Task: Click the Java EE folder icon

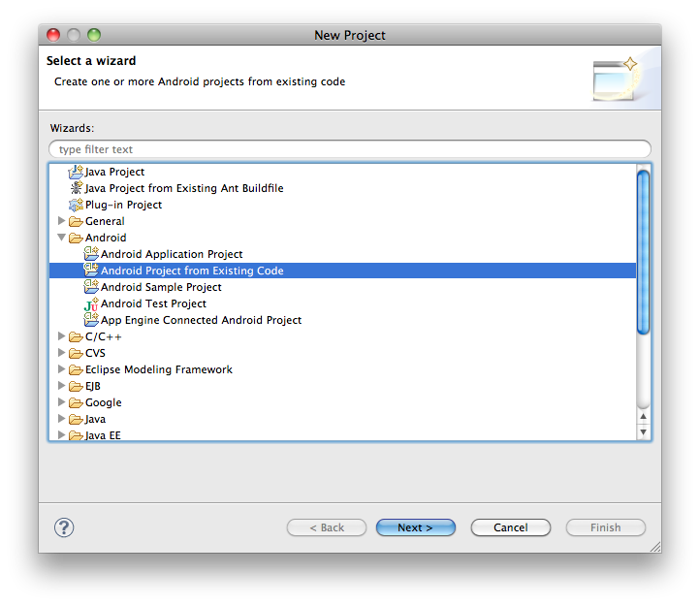Action: pos(76,435)
